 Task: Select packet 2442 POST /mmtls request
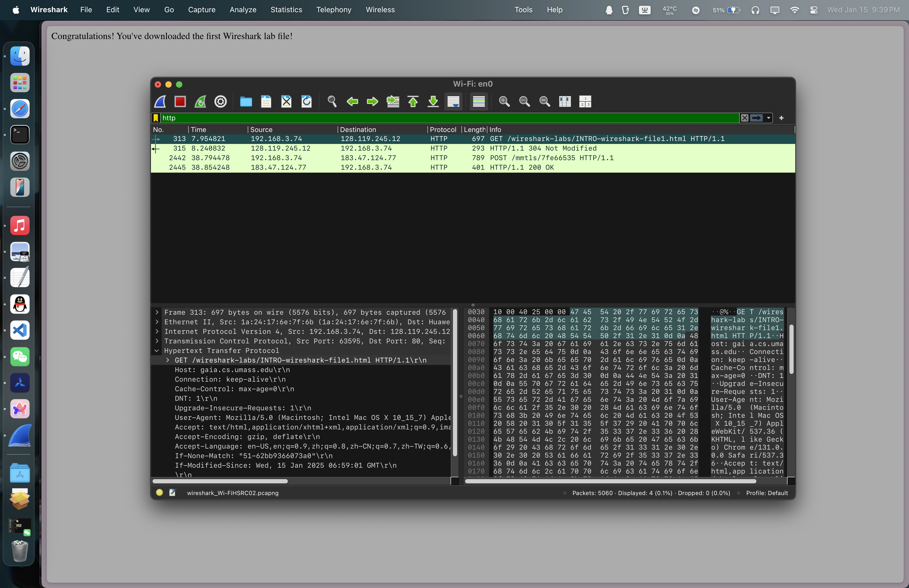pyautogui.click(x=473, y=158)
